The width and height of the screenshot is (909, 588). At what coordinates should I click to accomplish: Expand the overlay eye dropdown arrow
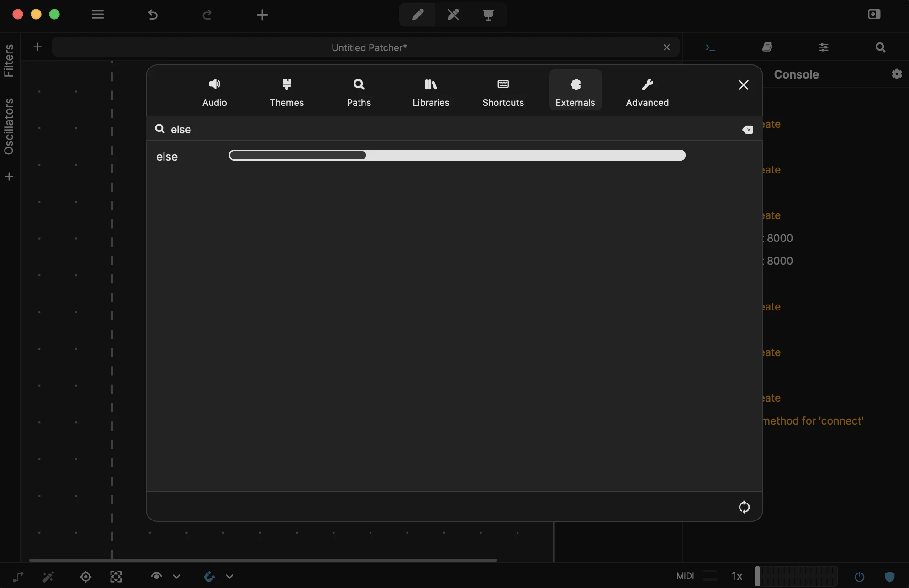176,576
